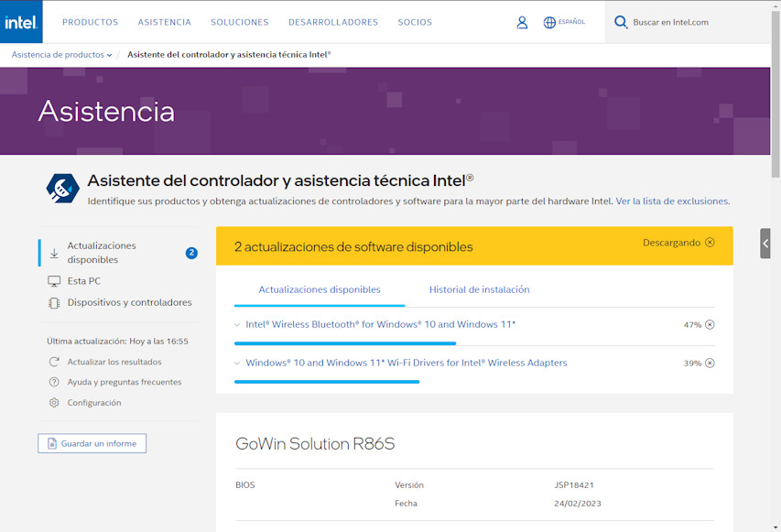Click the 39% progress percentage
Image resolution: width=781 pixels, height=532 pixels.
click(x=692, y=364)
